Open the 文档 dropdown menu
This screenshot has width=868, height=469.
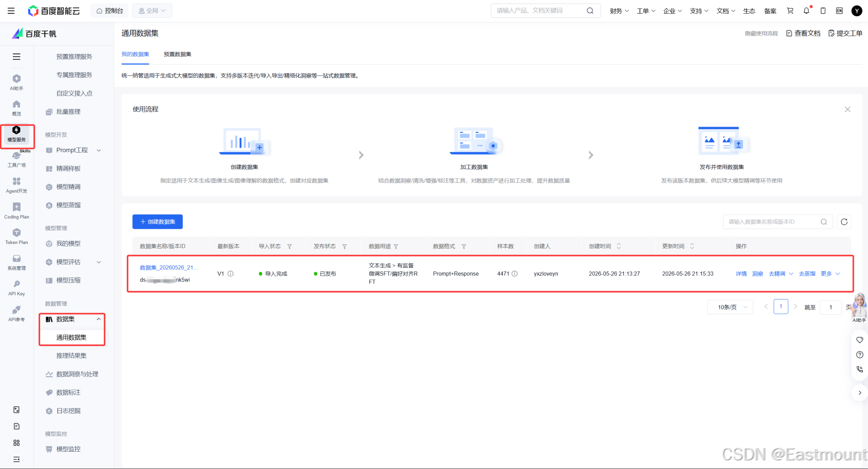(726, 11)
